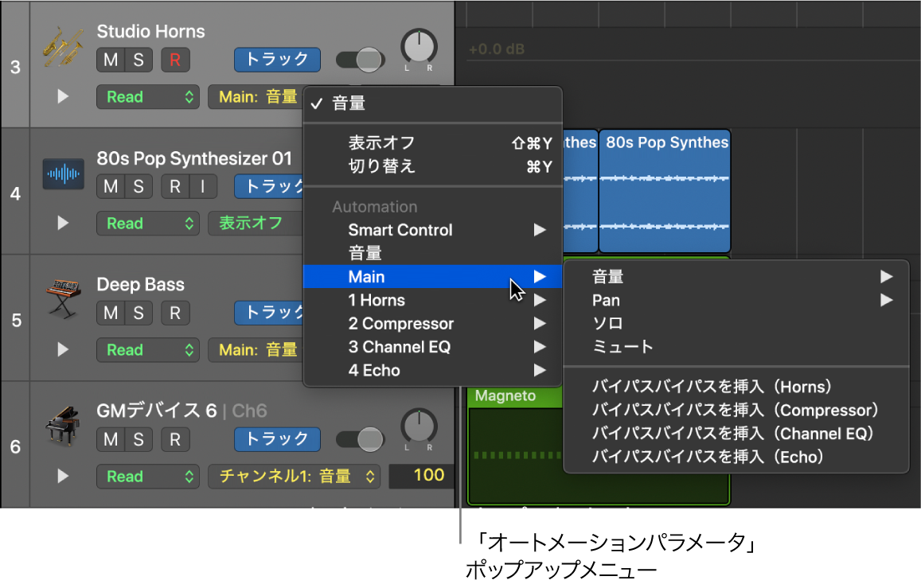Viewport: 921px width, 588px height.
Task: Enable record on Studio Horns track
Action: 175,60
